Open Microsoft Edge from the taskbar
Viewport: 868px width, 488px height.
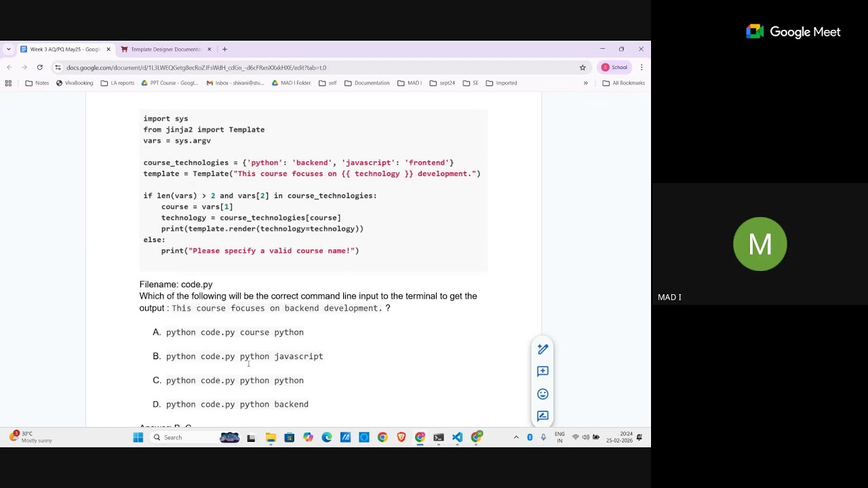pos(327,437)
